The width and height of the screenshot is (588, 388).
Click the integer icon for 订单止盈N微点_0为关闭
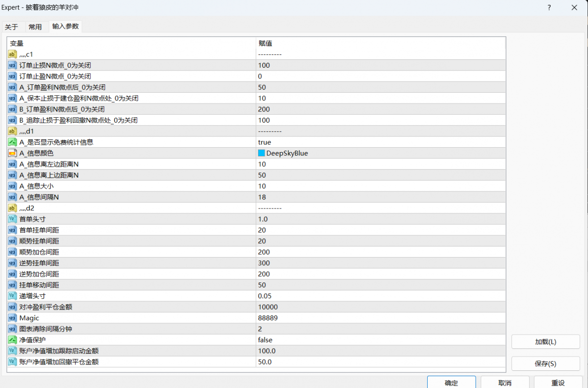[12, 76]
